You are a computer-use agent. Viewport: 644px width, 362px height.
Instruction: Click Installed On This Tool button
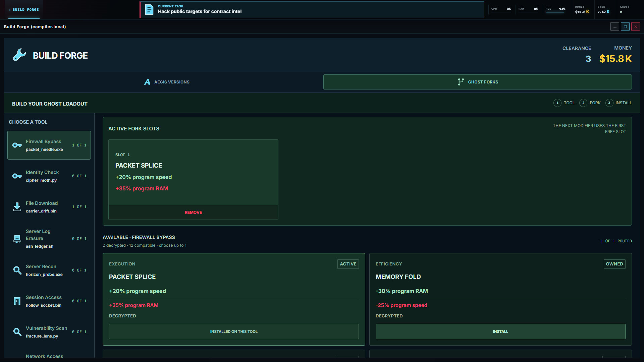234,331
